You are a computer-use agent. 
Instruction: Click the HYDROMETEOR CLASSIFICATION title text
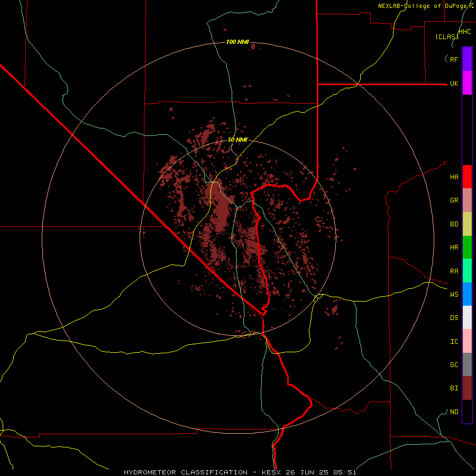(x=186, y=472)
